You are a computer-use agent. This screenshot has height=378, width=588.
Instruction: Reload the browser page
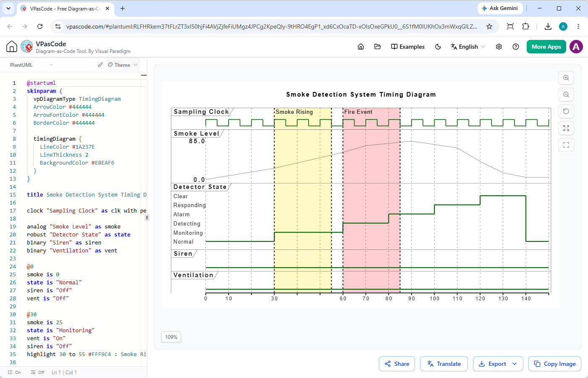pyautogui.click(x=40, y=26)
